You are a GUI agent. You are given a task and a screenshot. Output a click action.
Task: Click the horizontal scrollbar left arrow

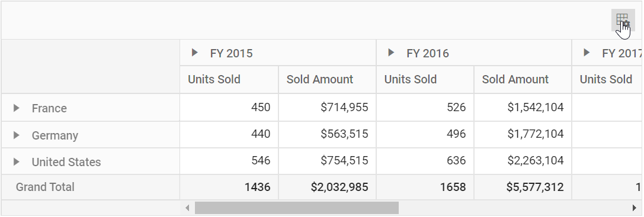tap(187, 208)
